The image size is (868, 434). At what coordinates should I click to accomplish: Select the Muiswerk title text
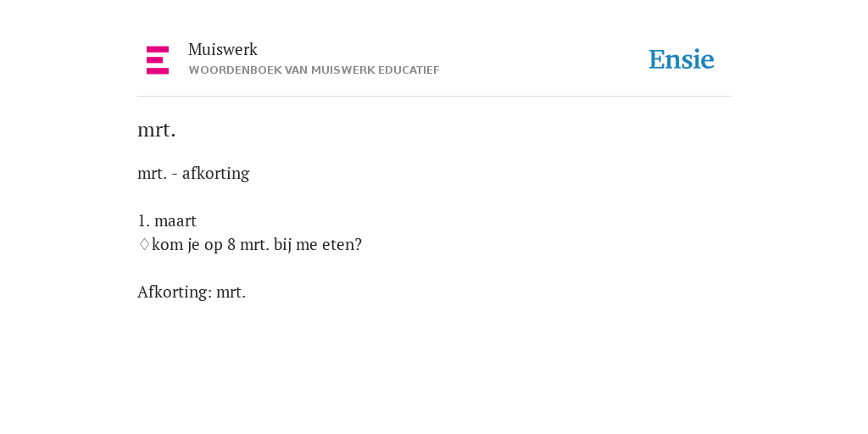coord(223,49)
